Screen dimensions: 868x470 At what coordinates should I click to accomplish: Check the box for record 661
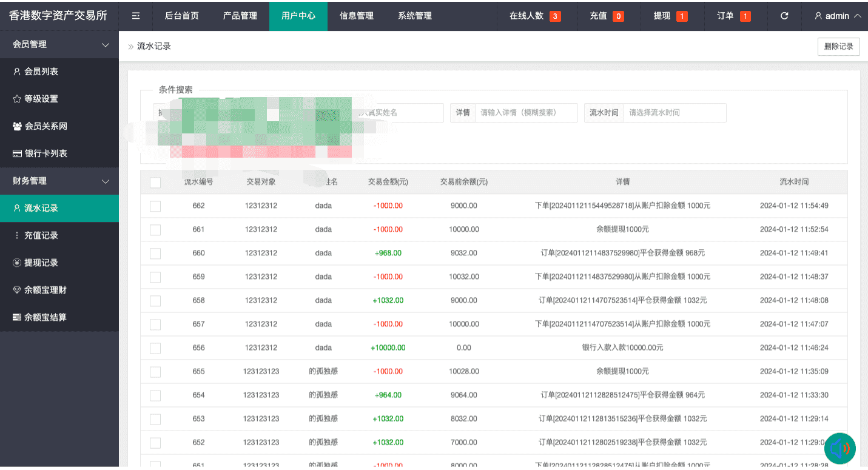[155, 230]
